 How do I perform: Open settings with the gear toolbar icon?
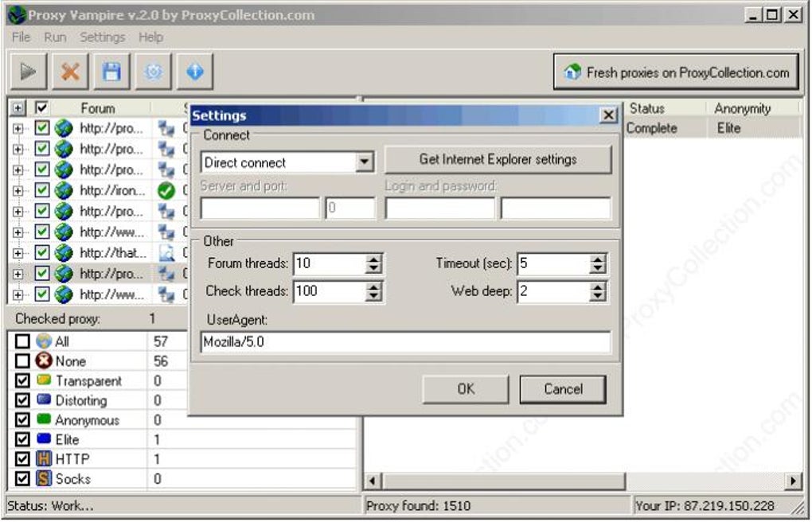pyautogui.click(x=154, y=72)
